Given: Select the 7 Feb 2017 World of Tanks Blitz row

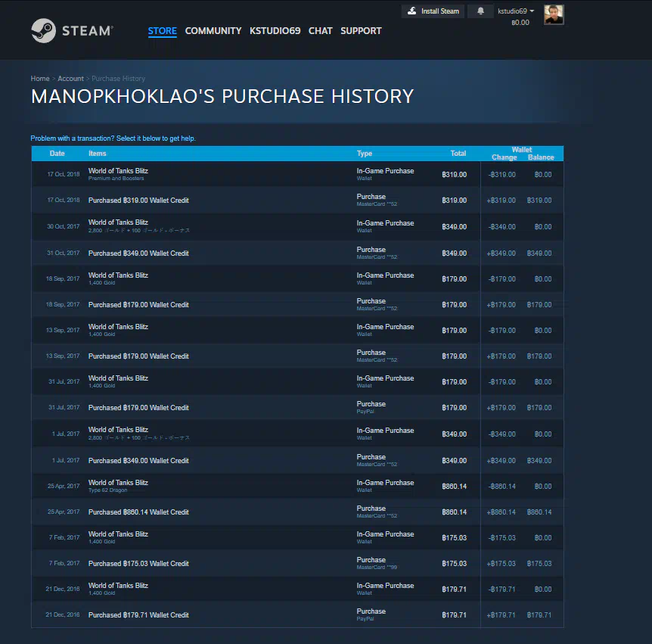Looking at the screenshot, I should 297,537.
